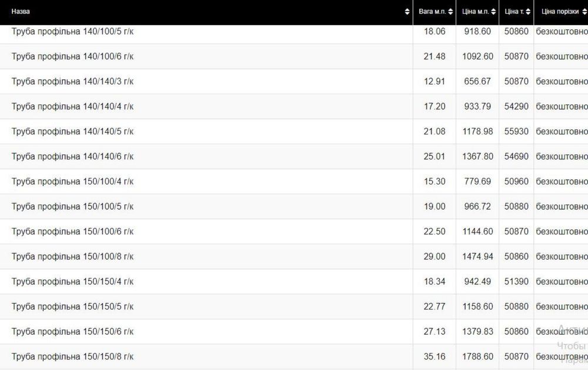Open Труба профільна 140/140/3 г/к entry
The width and height of the screenshot is (588, 370).
72,81
